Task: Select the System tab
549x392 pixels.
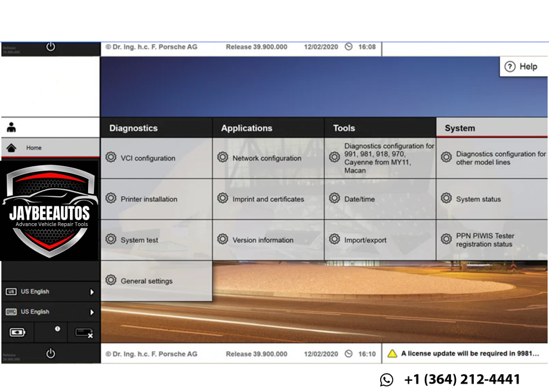Action: 492,128
